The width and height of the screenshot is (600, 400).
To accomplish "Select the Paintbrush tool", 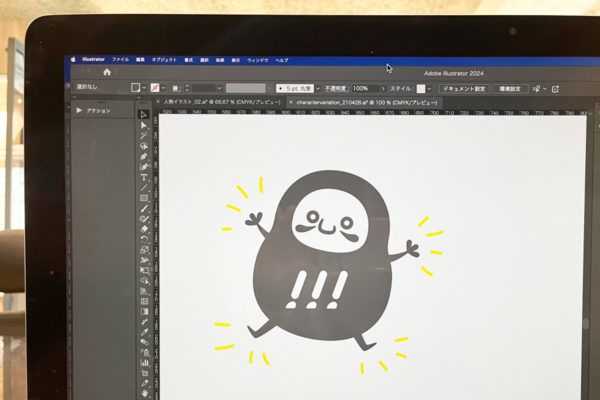I will 144,209.
